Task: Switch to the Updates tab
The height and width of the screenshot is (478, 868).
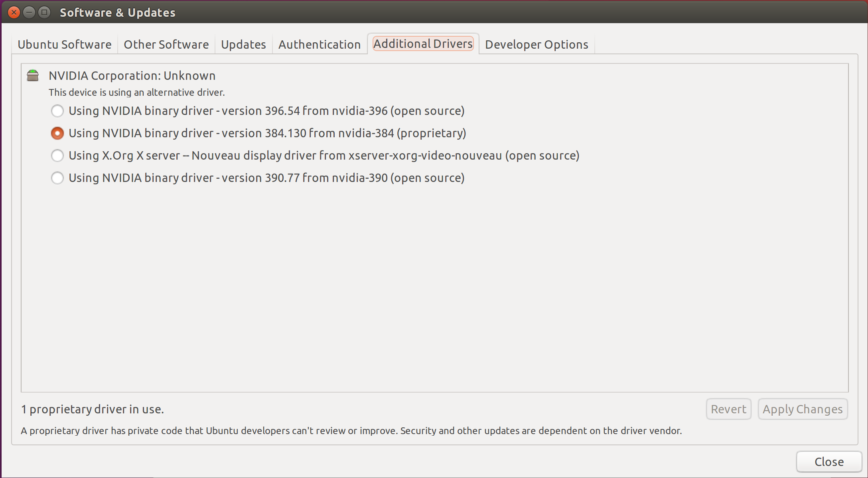Action: [x=243, y=44]
